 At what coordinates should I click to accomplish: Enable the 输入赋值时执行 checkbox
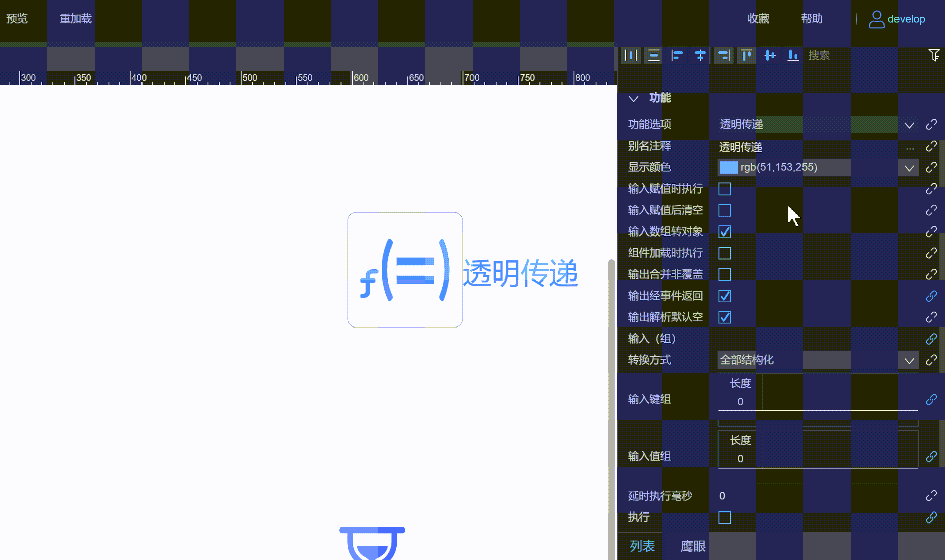[724, 189]
